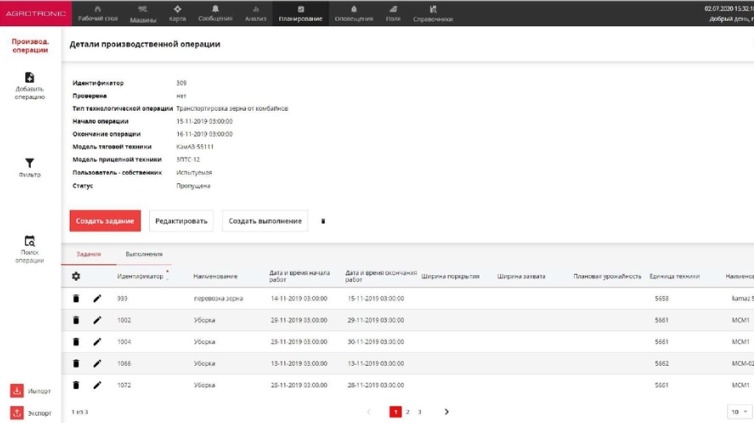Delete row with ID 999

pos(76,298)
